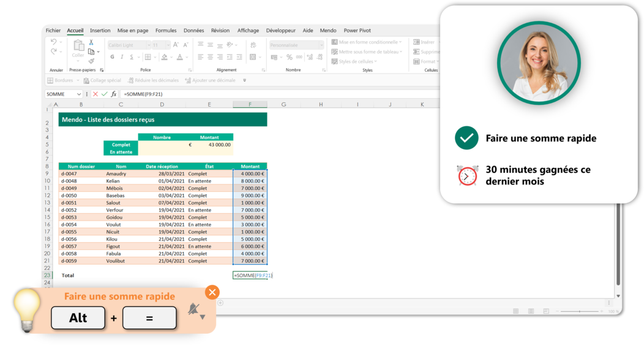Decrease font size with the smaller A

coord(185,44)
